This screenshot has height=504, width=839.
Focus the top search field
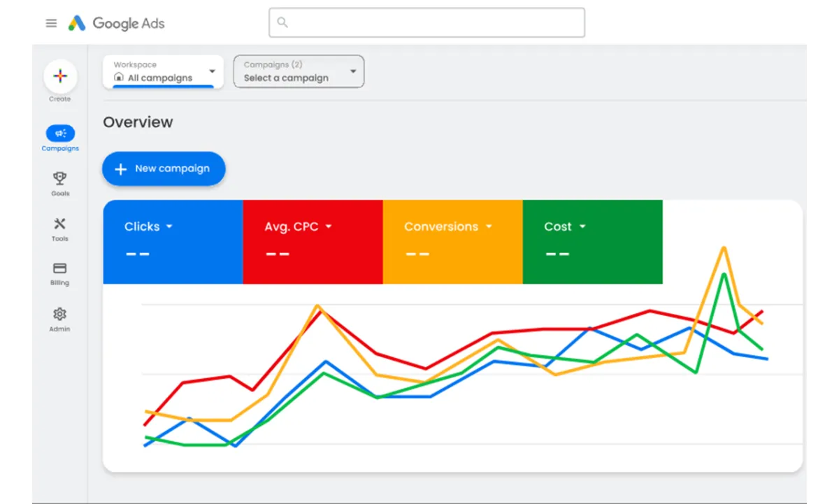pos(426,22)
